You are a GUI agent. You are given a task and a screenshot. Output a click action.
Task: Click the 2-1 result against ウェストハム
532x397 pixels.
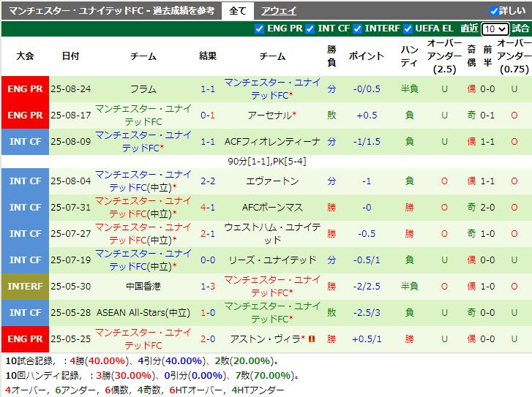pos(208,233)
